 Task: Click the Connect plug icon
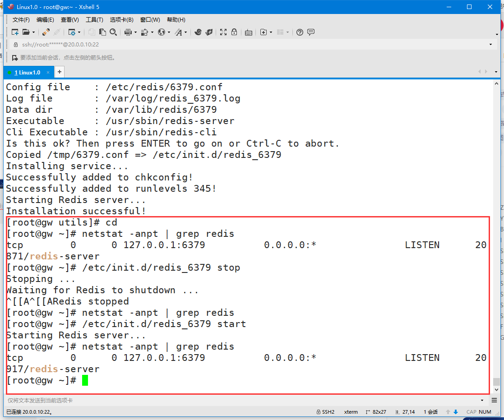pyautogui.click(x=46, y=32)
